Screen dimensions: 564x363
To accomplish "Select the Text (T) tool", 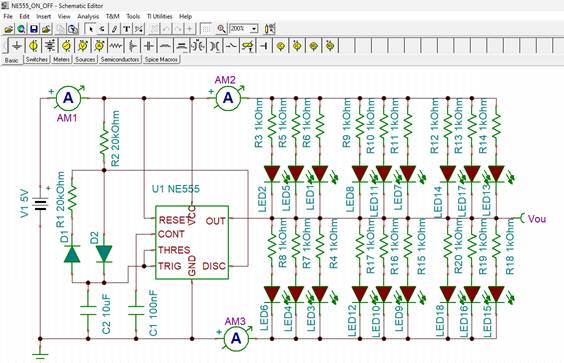I will coord(127,29).
